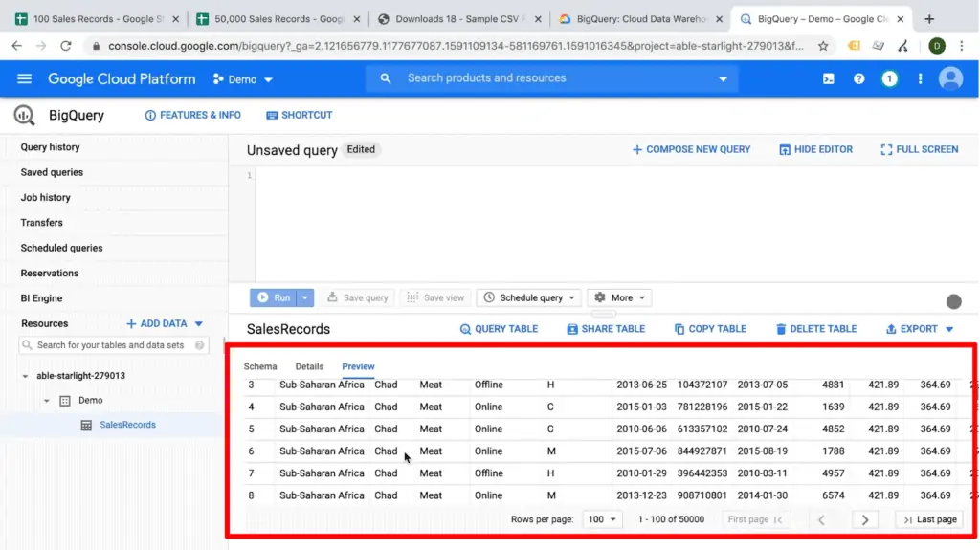980x550 pixels.
Task: Jump to Last page of results
Action: pyautogui.click(x=930, y=519)
